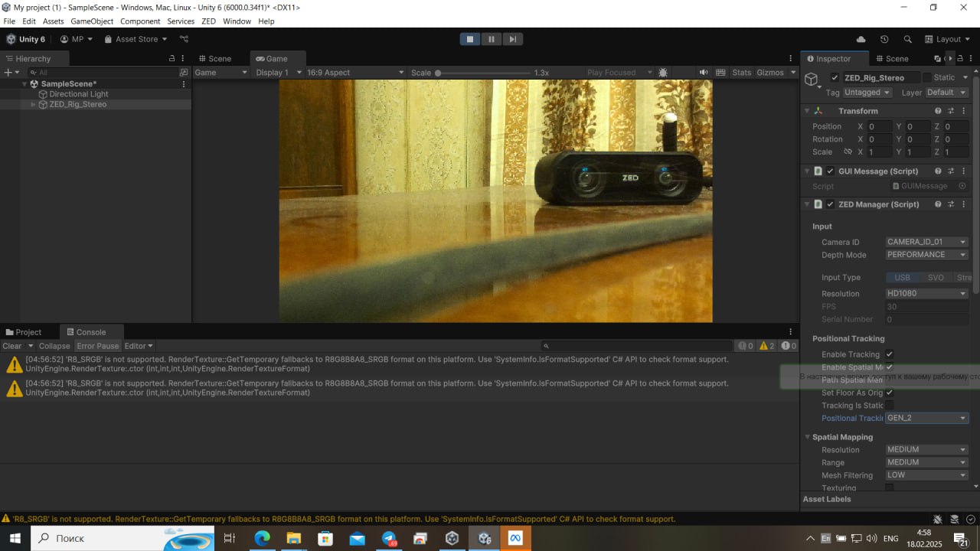Uncheck Enable Tracking

click(890, 354)
